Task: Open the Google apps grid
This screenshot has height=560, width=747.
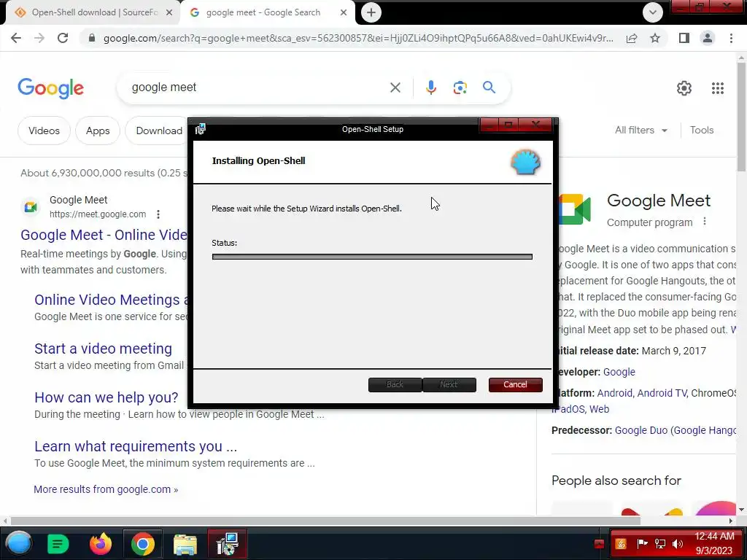Action: [718, 88]
